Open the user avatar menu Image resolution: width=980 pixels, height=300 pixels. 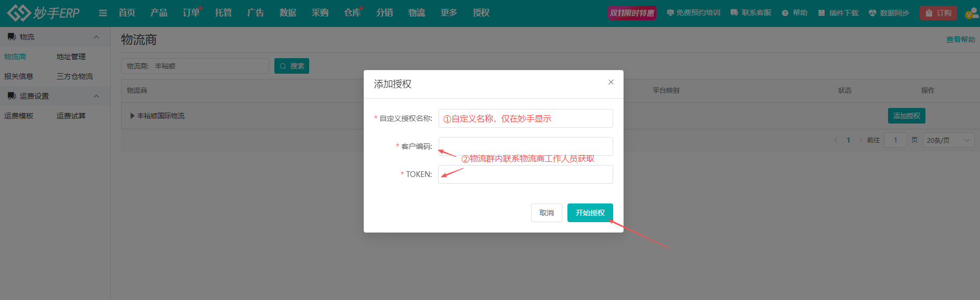pyautogui.click(x=972, y=13)
